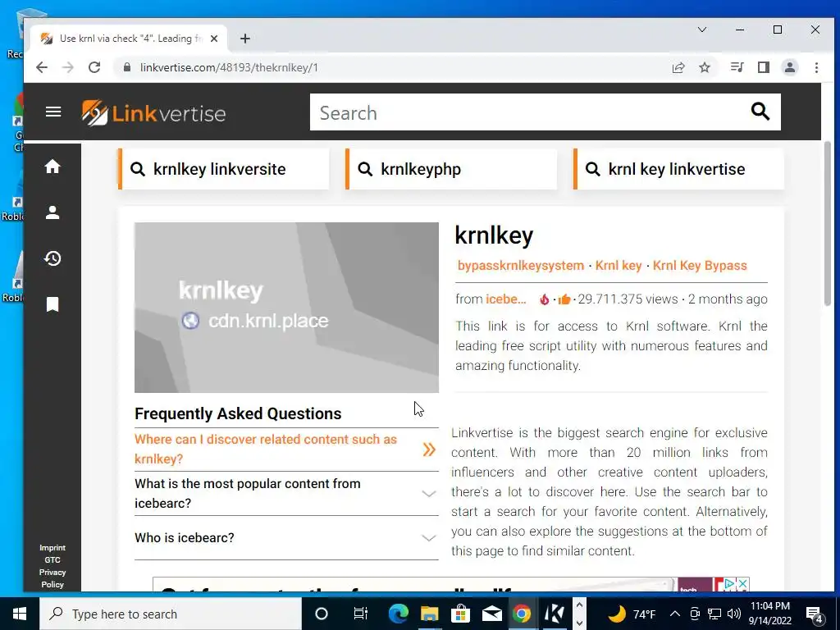Search suggestion 'krnlkey linkversite'
The height and width of the screenshot is (630, 840).
[223, 169]
